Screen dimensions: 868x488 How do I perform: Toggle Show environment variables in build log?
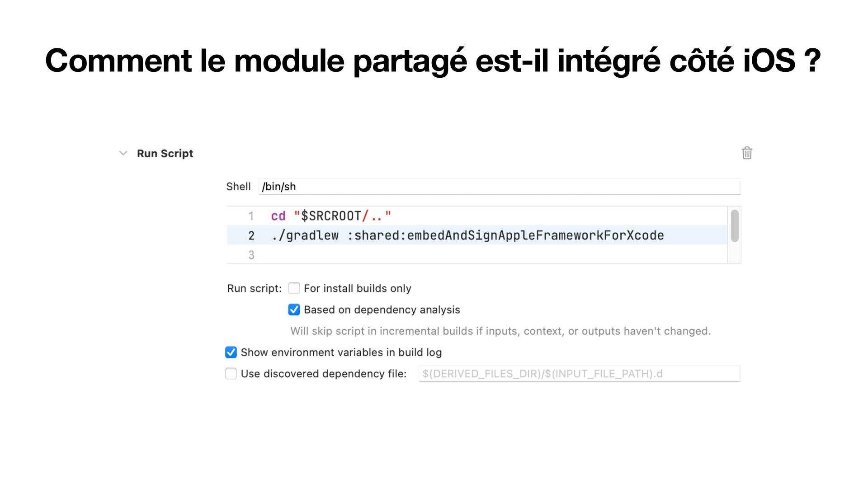[231, 352]
